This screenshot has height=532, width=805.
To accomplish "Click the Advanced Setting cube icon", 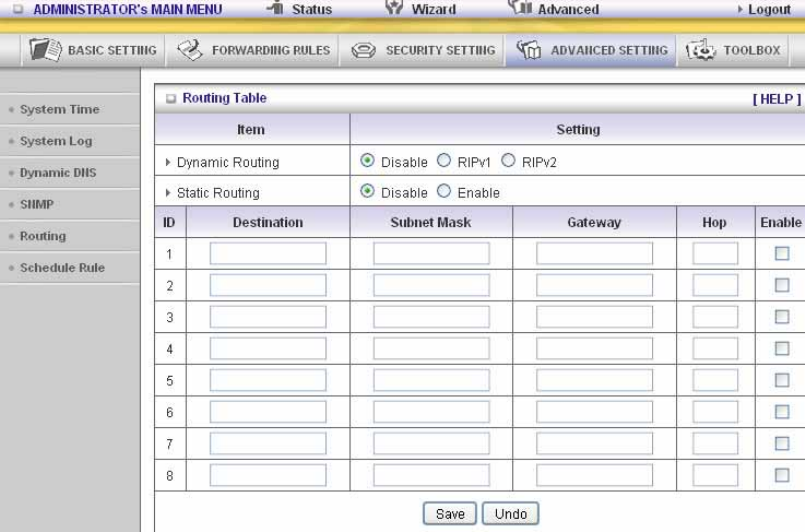I will tap(529, 50).
